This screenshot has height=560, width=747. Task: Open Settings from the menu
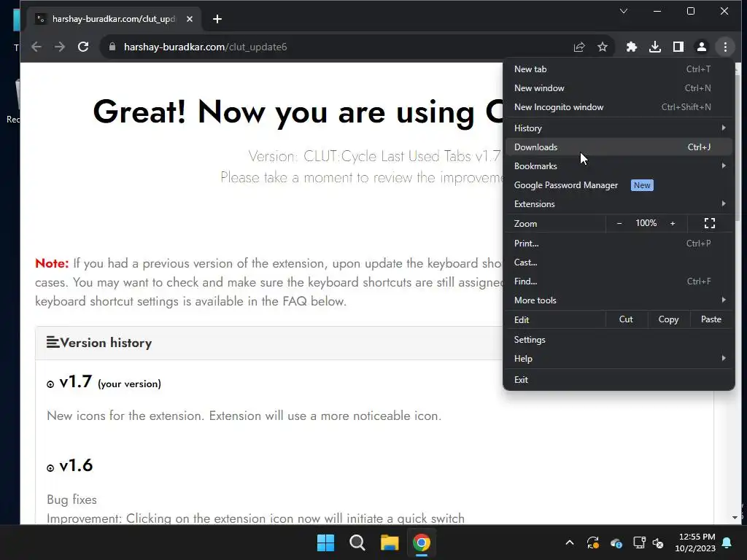click(x=619, y=340)
